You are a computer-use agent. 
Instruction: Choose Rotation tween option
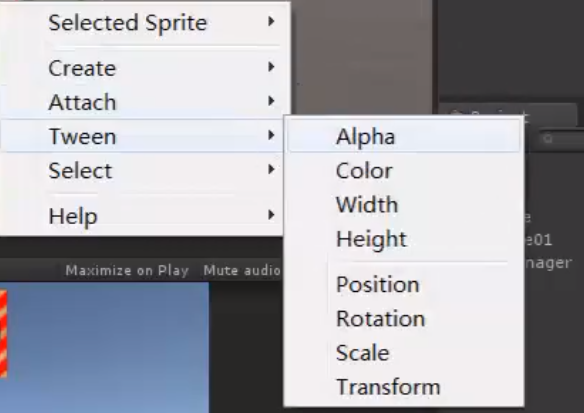[404, 319]
